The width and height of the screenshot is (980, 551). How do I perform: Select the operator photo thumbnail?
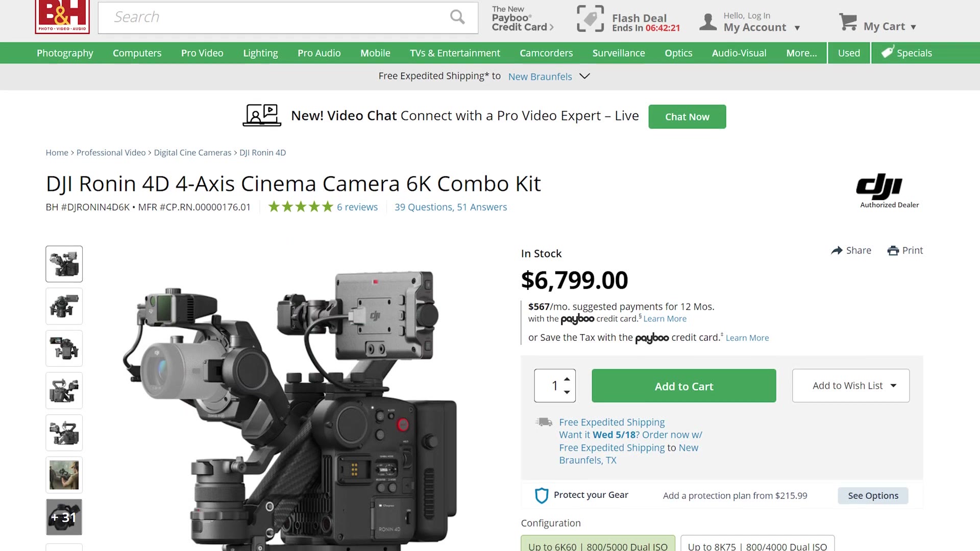click(64, 475)
